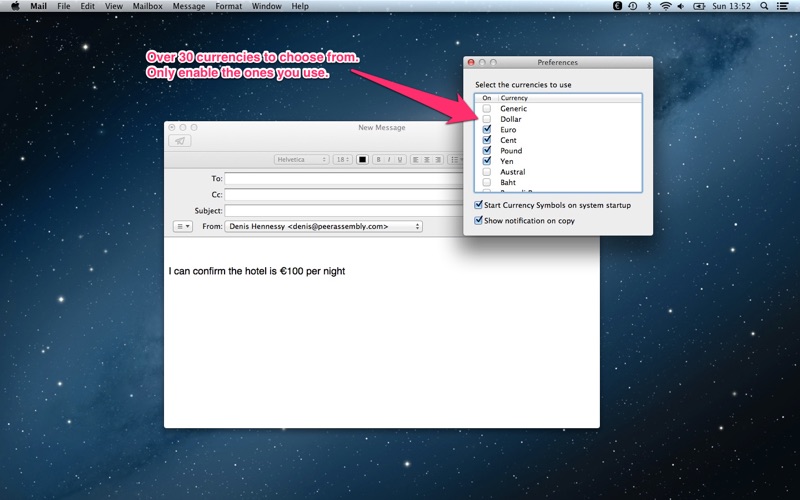Open battery status menu
Viewport: 800px width, 500px height.
[698, 6]
